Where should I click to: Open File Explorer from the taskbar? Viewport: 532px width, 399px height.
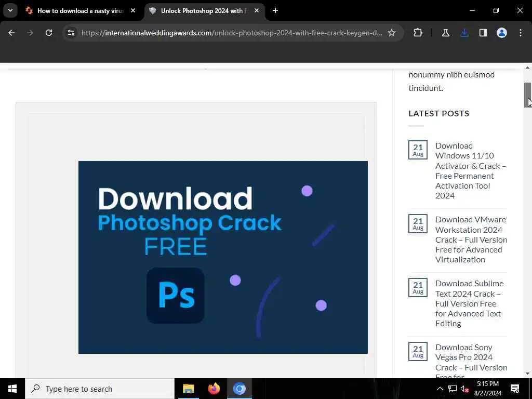pos(188,389)
